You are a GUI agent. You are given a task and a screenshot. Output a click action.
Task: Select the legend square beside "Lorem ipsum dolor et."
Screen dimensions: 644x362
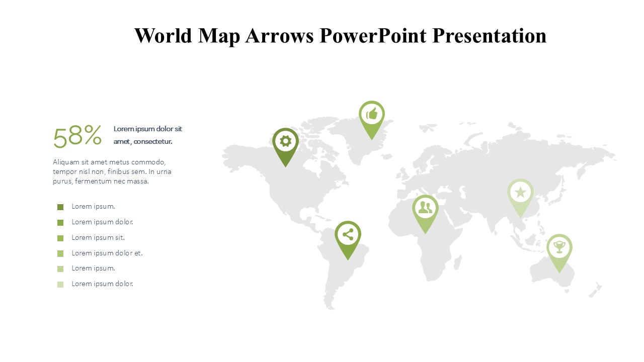pyautogui.click(x=60, y=253)
